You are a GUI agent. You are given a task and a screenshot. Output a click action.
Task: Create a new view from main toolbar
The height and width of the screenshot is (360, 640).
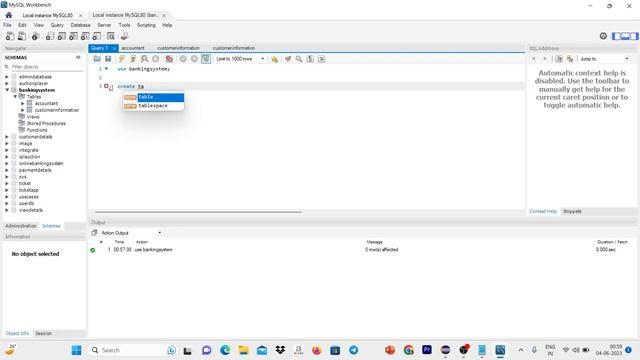pyautogui.click(x=73, y=36)
